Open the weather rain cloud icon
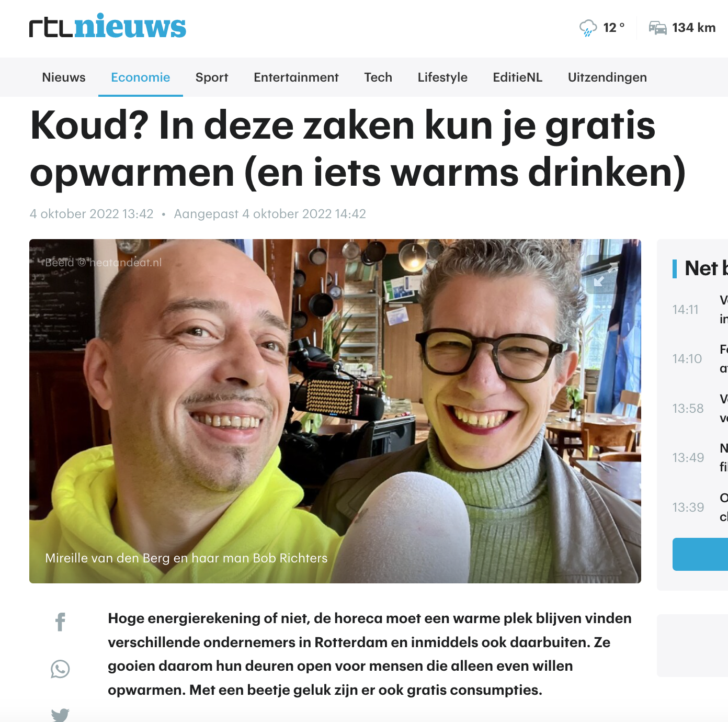This screenshot has height=722, width=728. (x=588, y=28)
